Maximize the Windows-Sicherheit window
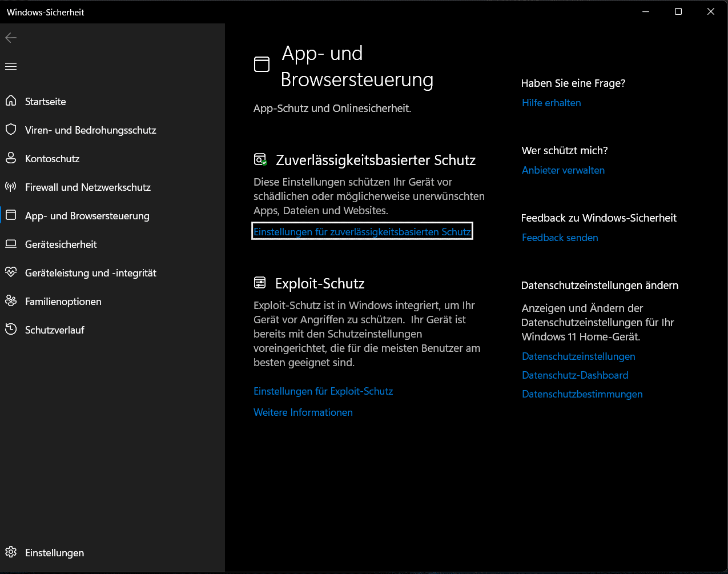 click(x=678, y=11)
